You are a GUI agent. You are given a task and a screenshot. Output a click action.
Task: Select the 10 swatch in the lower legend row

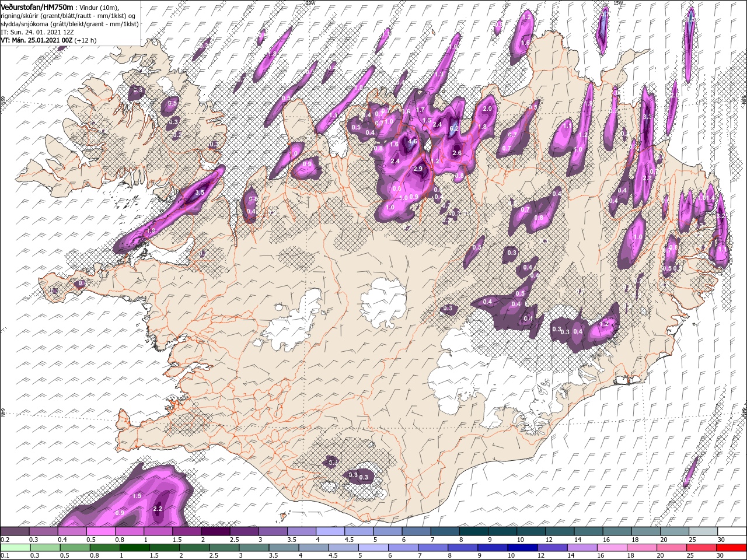click(522, 548)
